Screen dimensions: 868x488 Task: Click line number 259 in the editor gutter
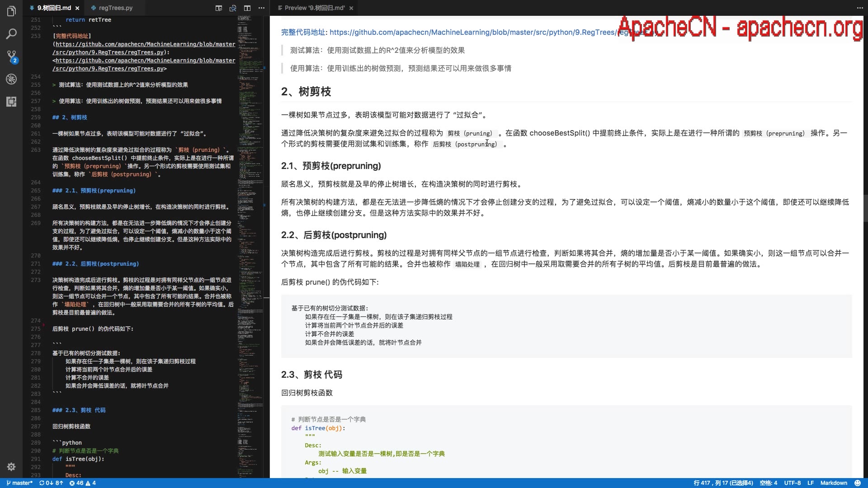(36, 117)
